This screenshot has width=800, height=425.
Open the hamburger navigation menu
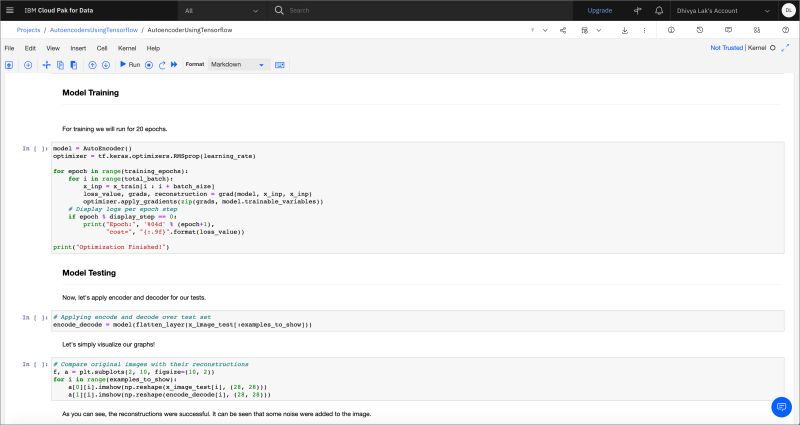(x=10, y=10)
